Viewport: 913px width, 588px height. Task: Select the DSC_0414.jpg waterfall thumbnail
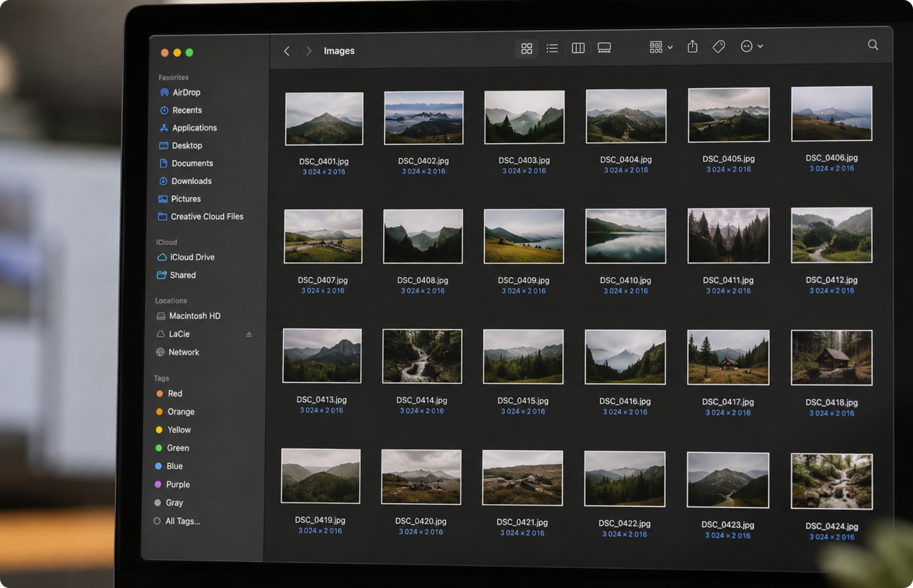(422, 356)
